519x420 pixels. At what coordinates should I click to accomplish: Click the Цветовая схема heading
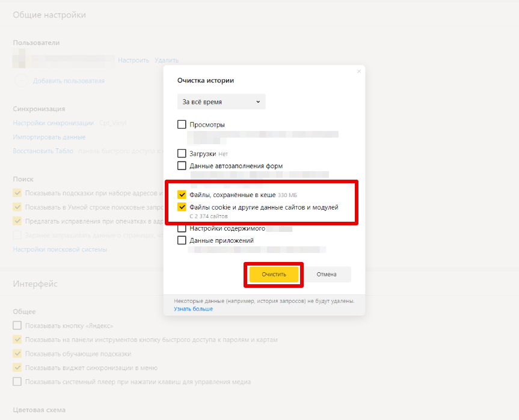(x=39, y=410)
